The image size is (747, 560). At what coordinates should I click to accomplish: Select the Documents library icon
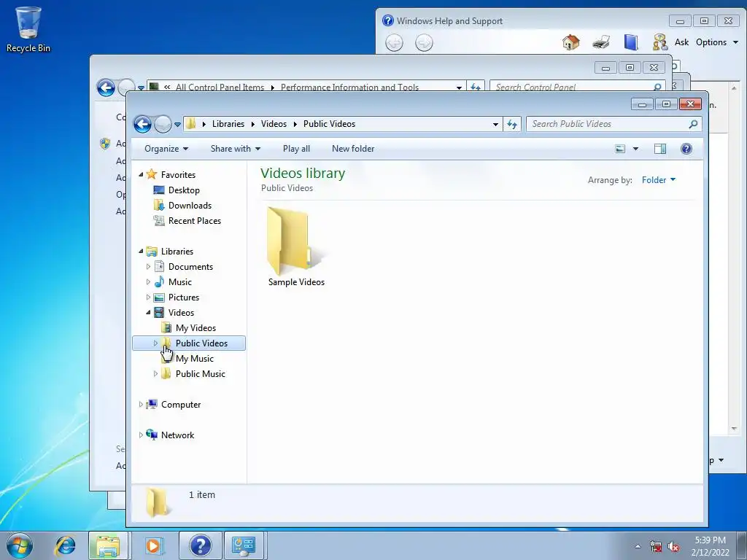point(160,267)
